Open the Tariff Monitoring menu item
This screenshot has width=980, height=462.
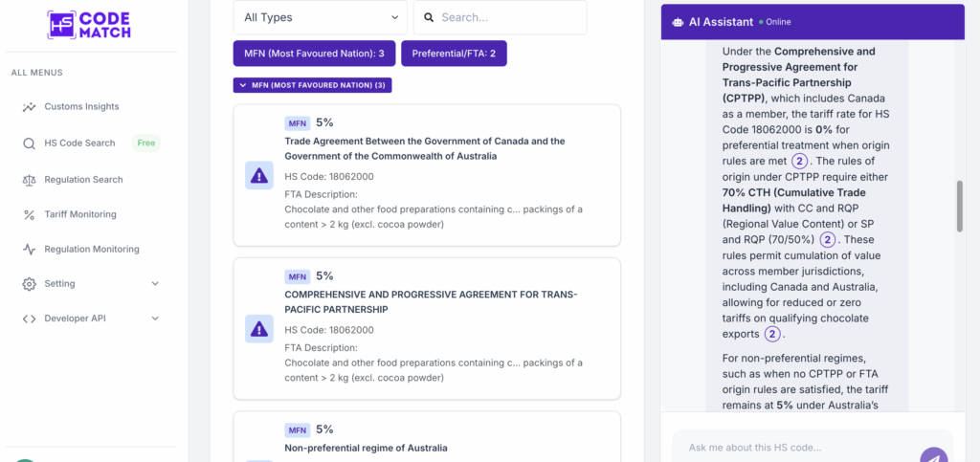[80, 215]
